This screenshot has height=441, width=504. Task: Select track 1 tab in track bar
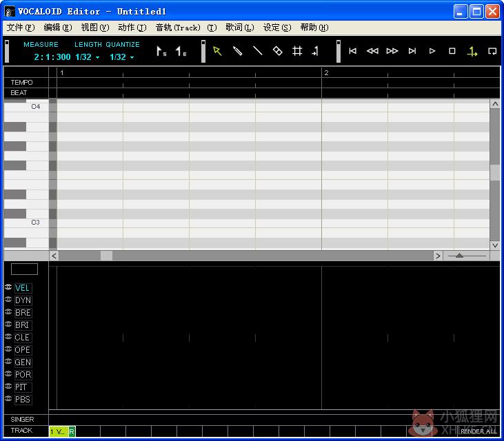coord(59,431)
